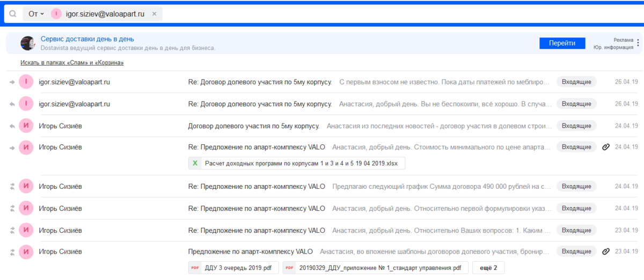Click the search magnifier icon
Image resolution: width=644 pixels, height=280 pixels.
coord(13,14)
